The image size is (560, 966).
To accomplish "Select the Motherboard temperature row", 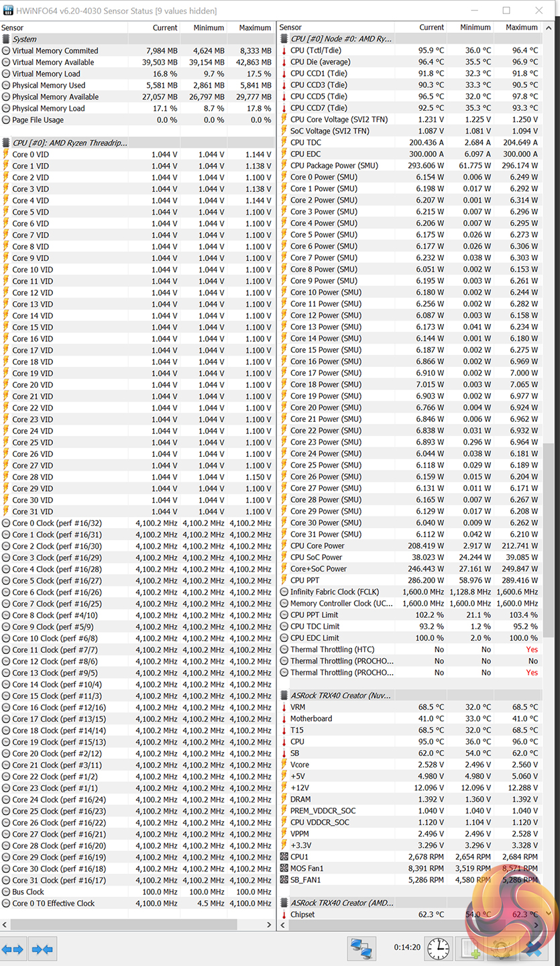I will coord(410,718).
